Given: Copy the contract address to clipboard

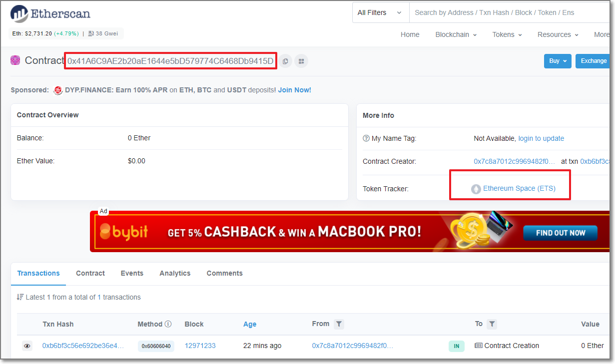Looking at the screenshot, I should click(x=285, y=61).
